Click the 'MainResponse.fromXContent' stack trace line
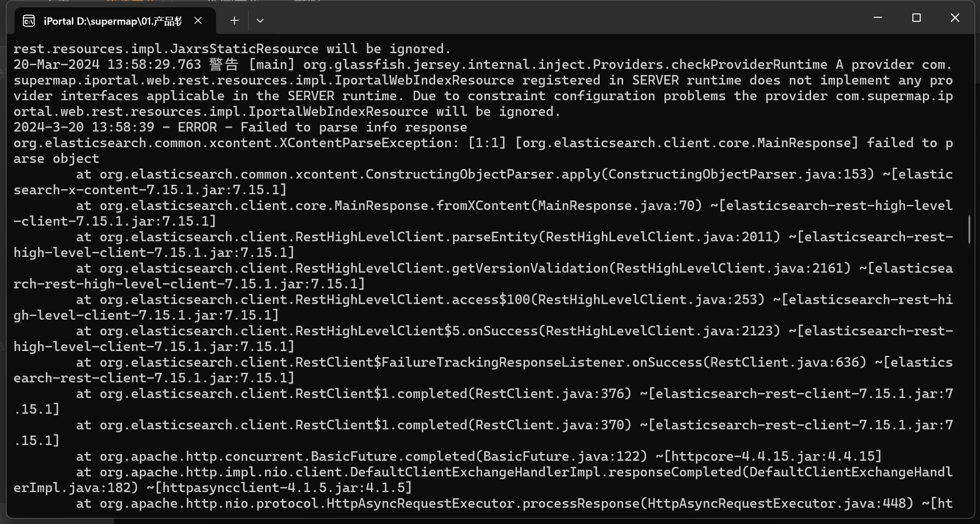980x524 pixels. (483, 213)
